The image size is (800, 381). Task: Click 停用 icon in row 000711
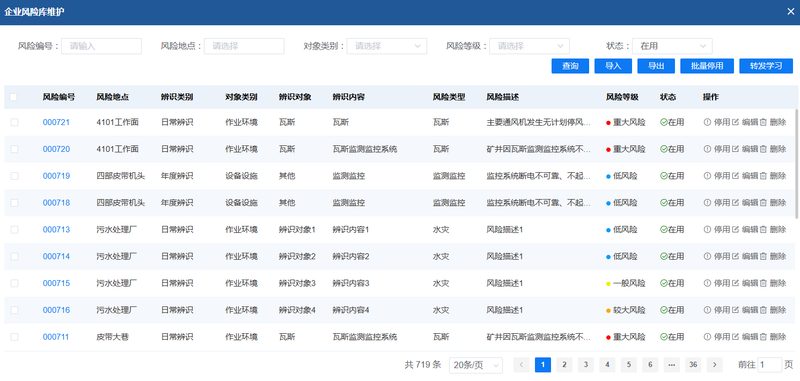707,337
